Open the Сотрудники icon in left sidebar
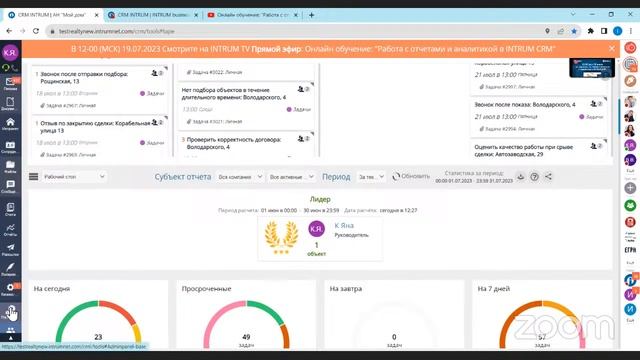Screen dimensions: 640x360 (x=10, y=147)
